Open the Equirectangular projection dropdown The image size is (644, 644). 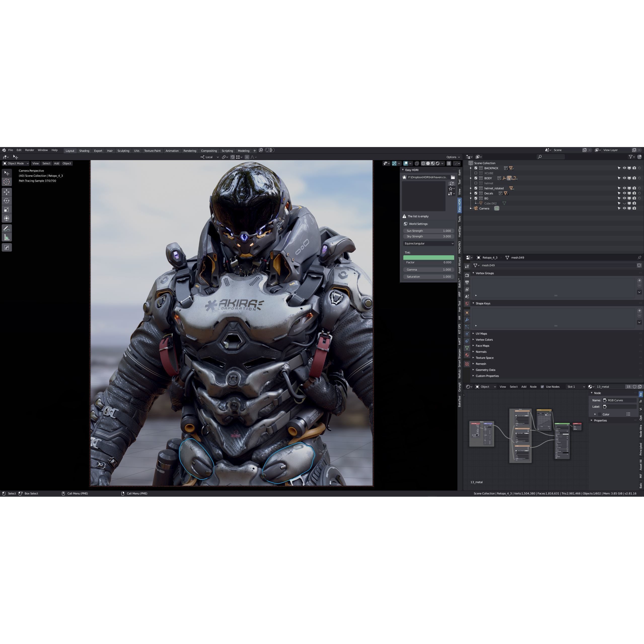click(429, 243)
